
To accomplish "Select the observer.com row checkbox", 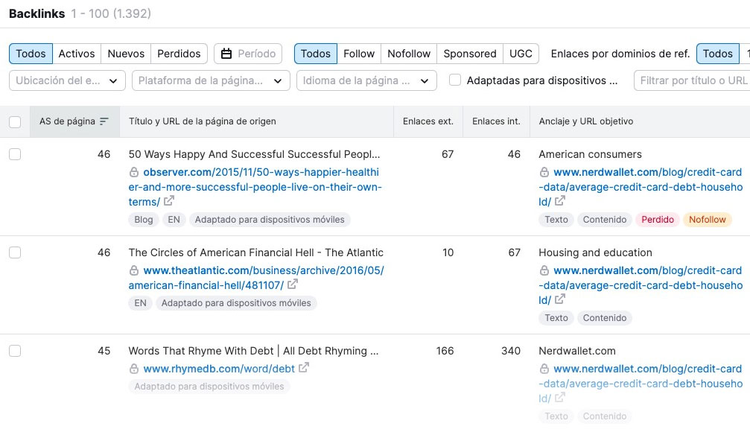I will pos(15,154).
